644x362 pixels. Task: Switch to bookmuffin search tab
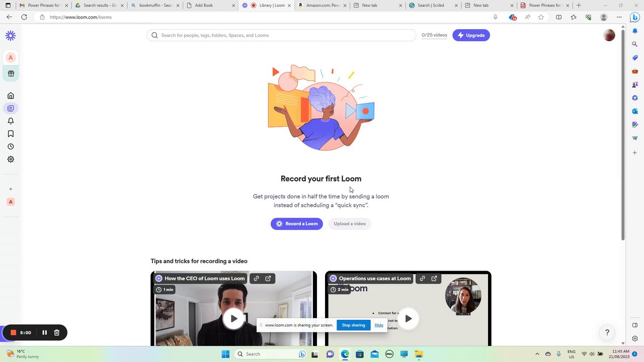click(155, 6)
